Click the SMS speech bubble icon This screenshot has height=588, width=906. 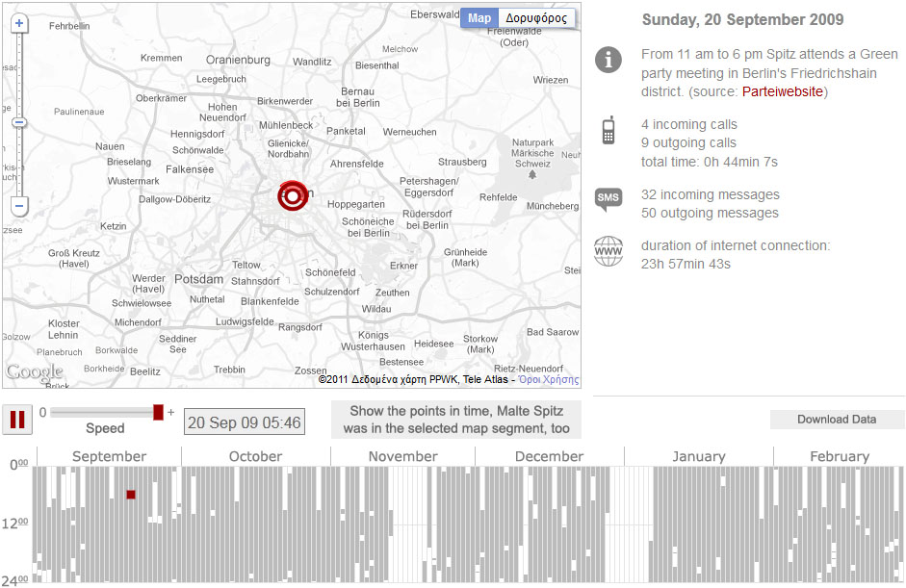(x=608, y=198)
